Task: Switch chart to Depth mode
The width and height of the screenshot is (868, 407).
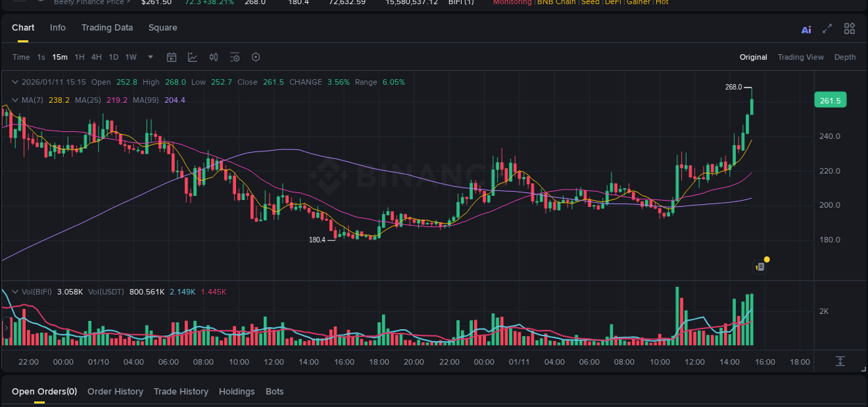Action: [845, 57]
